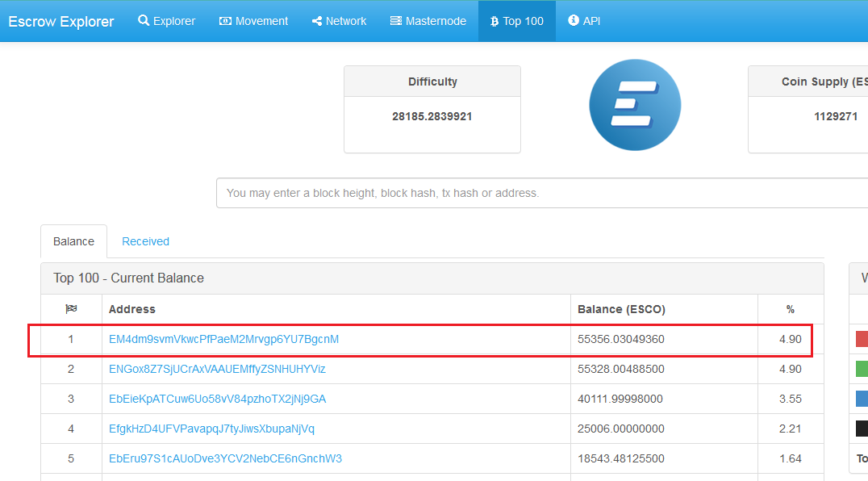Open address EM4dm9svmVkwcPfPaeM2Mrvgp6YU7BgcnM
Screen dimensions: 868x481
tap(223, 339)
